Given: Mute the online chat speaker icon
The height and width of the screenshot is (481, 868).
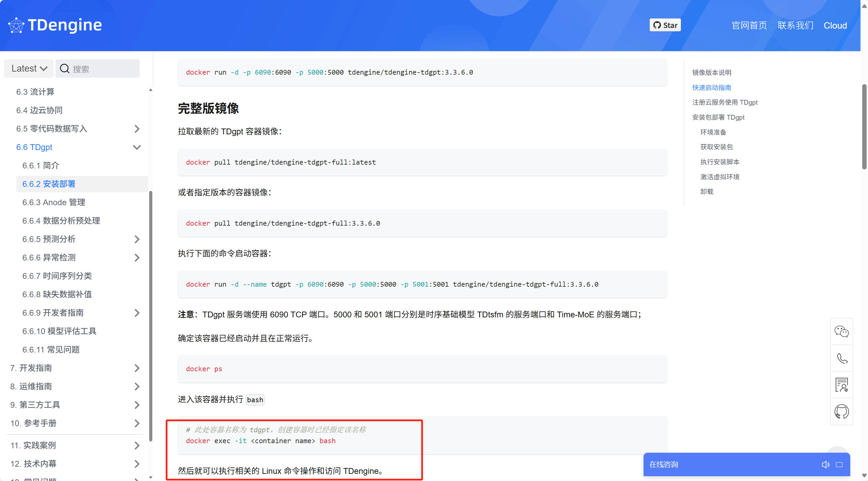Looking at the screenshot, I should point(826,464).
